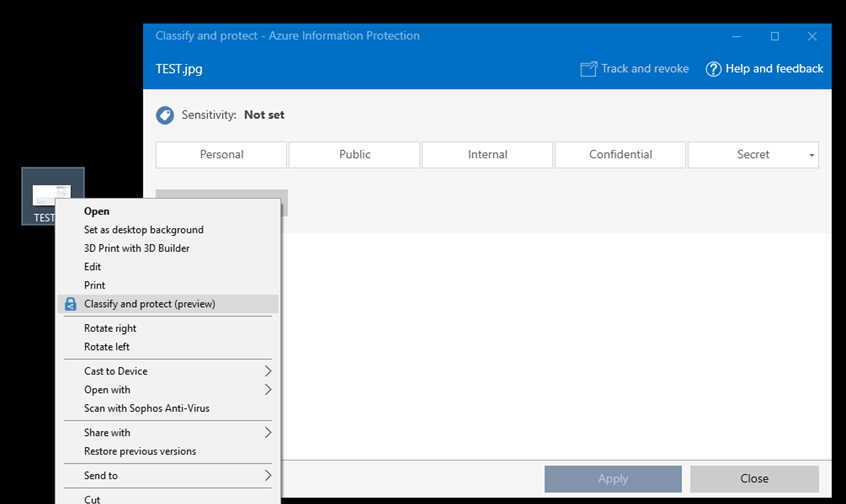Viewport: 846px width, 504px height.
Task: Select Rotate left menu entry
Action: pyautogui.click(x=168, y=347)
